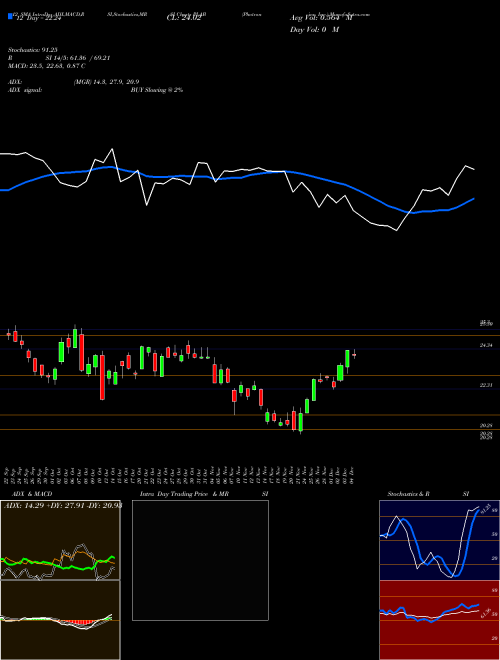Click the 'SI 14/3: 61.36 / 69.21' value
This screenshot has height=660, width=500.
78,58
